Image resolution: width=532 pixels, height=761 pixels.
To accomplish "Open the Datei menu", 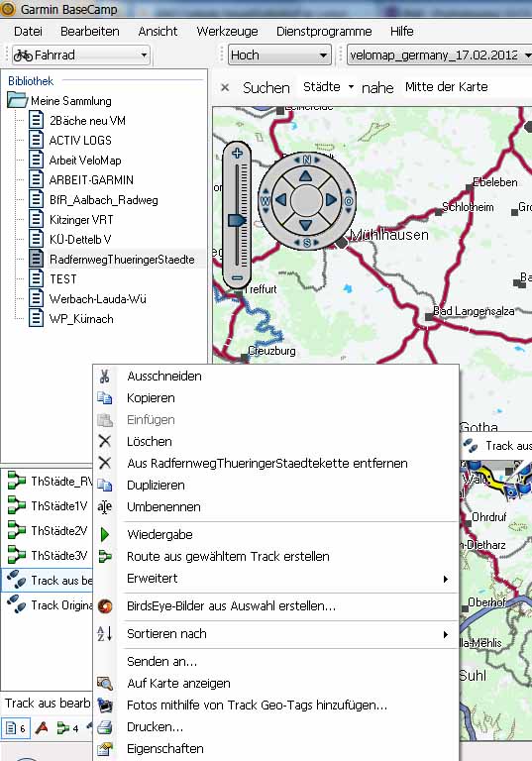I will (x=28, y=32).
